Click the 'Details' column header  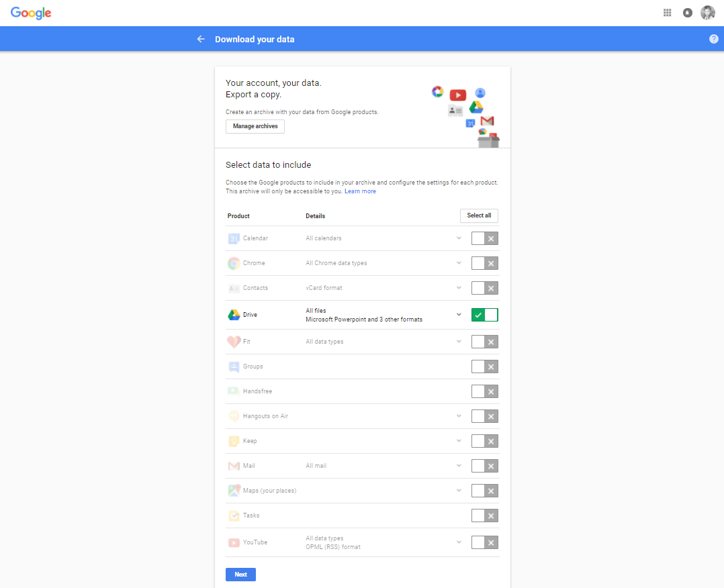[316, 216]
